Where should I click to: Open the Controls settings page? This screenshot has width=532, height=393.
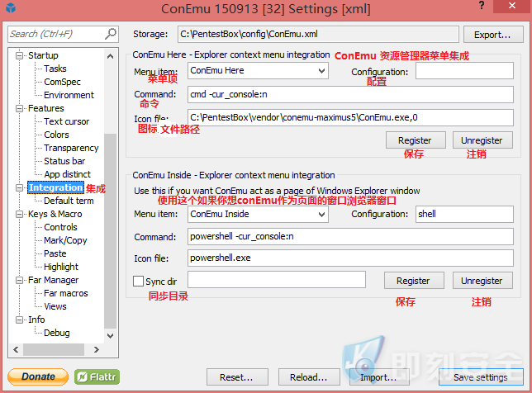60,227
